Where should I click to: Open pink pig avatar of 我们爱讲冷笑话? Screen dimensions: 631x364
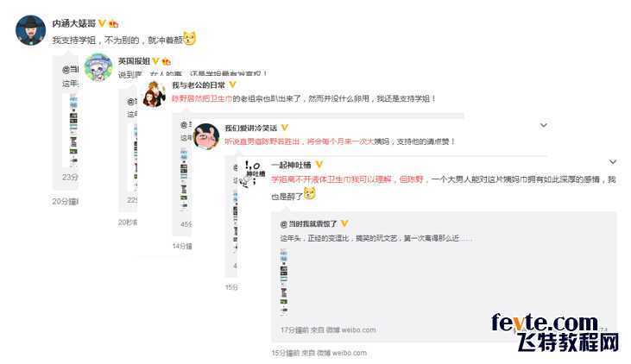(206, 136)
